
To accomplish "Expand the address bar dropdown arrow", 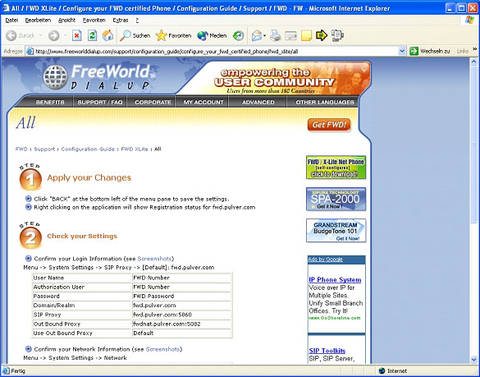I will coord(402,51).
